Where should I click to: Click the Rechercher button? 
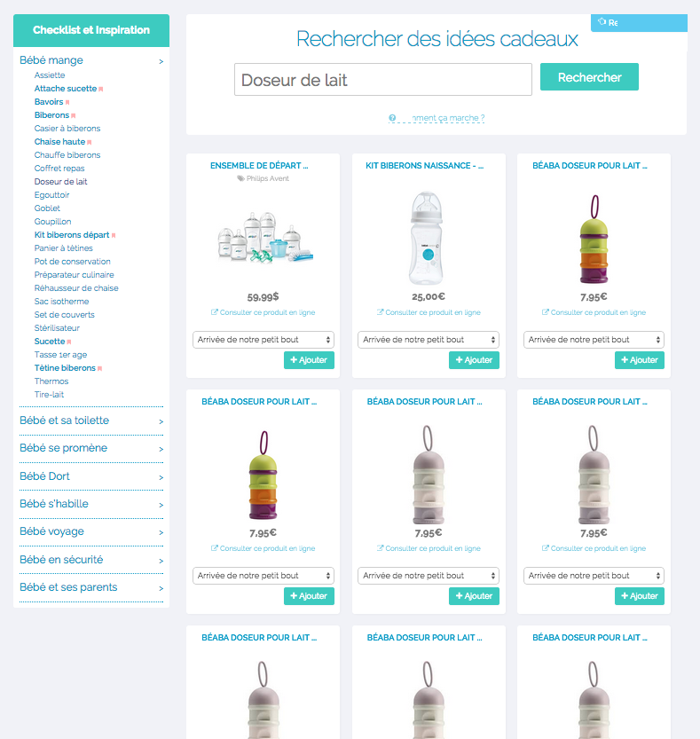[589, 77]
